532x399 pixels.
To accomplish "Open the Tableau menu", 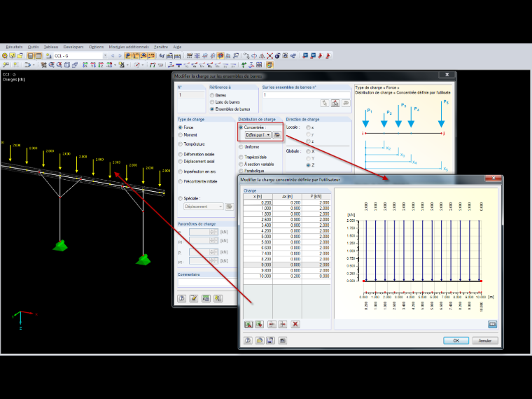I will pyautogui.click(x=51, y=47).
